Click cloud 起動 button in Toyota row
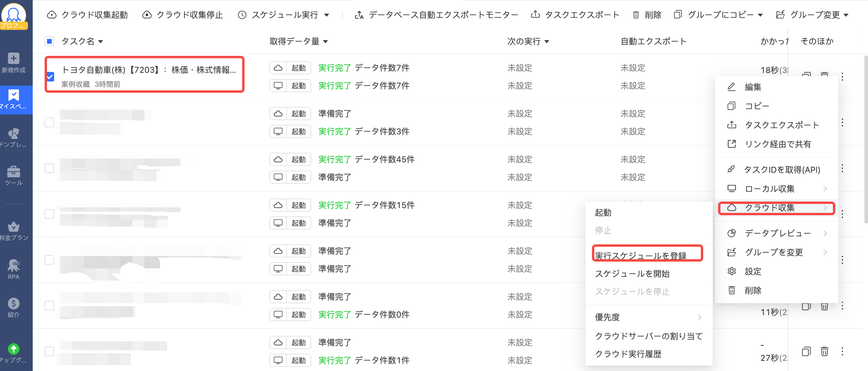The image size is (868, 371). [299, 68]
